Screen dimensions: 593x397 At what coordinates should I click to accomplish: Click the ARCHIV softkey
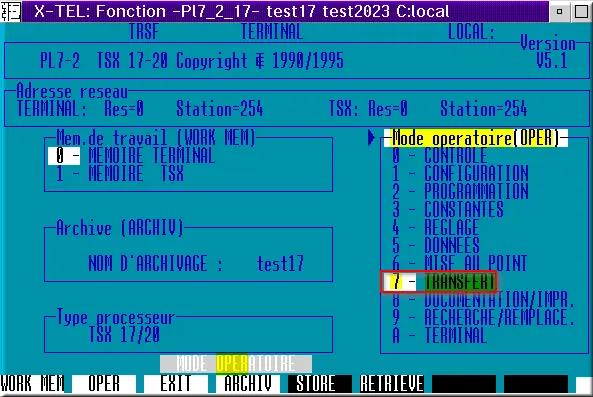pos(248,384)
